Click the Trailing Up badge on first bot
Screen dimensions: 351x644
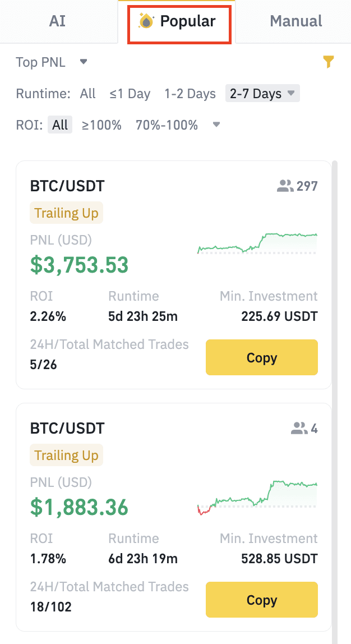click(66, 213)
